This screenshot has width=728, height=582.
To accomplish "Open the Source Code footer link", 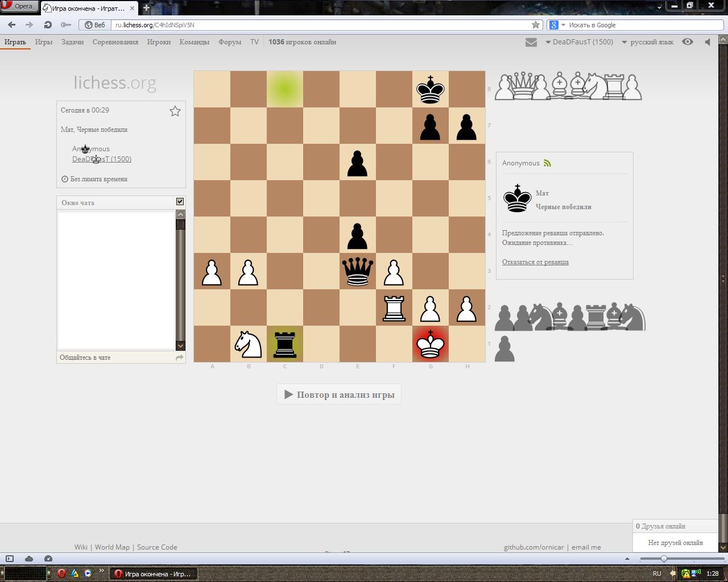I will coord(157,547).
